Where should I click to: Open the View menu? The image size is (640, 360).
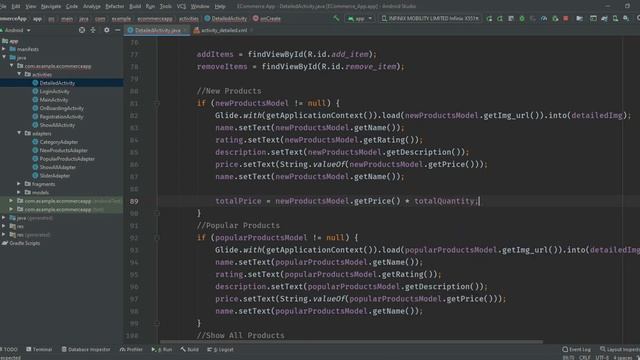click(31, 6)
